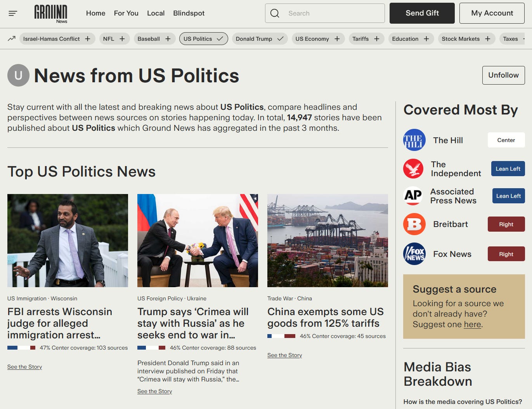The image size is (532, 409).
Task: Click The Independent eagle logo
Action: point(413,169)
